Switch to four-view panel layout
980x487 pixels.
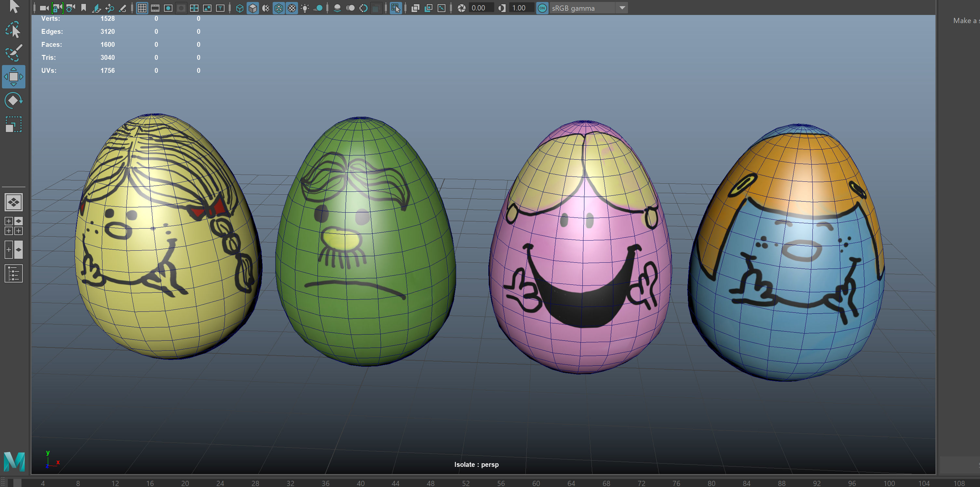click(x=14, y=226)
